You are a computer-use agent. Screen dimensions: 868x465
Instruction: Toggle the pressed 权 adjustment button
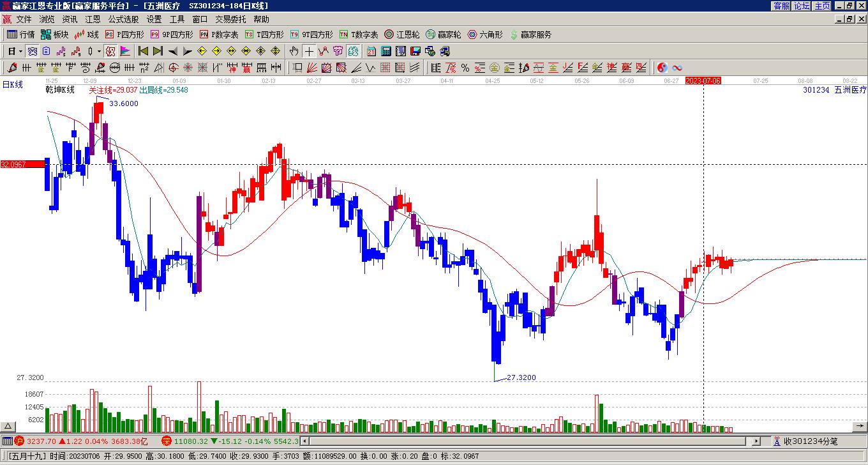tap(110, 51)
